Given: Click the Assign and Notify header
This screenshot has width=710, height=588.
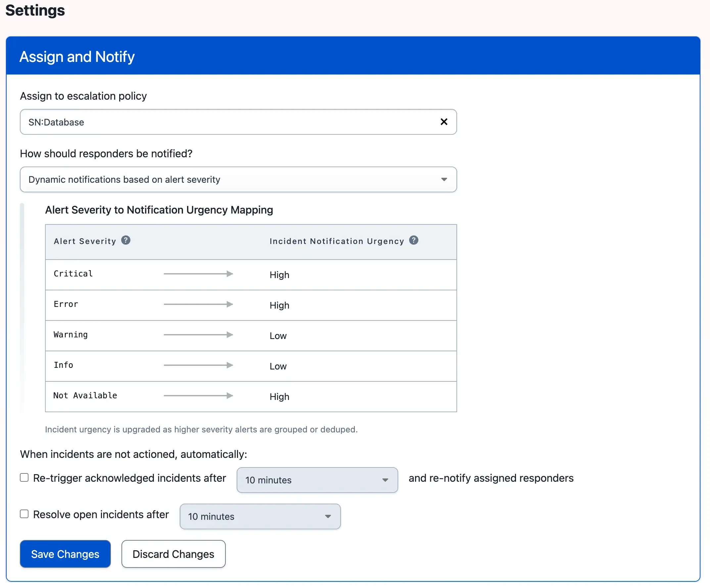Looking at the screenshot, I should pyautogui.click(x=77, y=57).
